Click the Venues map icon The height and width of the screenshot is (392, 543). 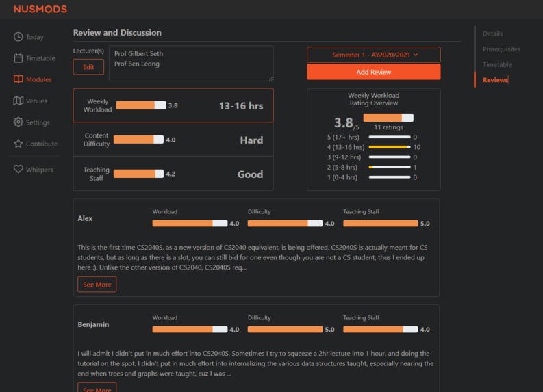18,101
